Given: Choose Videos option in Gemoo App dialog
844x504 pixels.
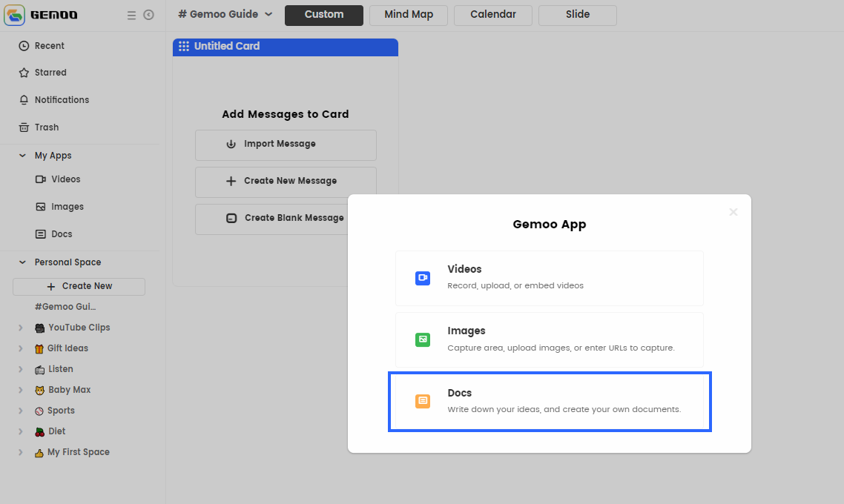Looking at the screenshot, I should click(550, 278).
